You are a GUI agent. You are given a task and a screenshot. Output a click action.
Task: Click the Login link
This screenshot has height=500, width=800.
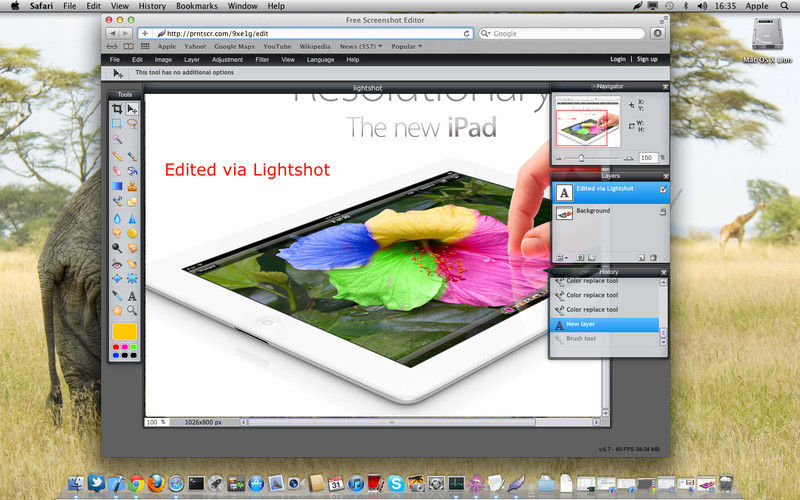(x=618, y=59)
